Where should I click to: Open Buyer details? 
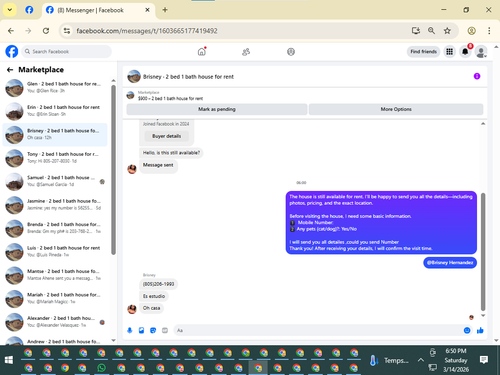167,136
